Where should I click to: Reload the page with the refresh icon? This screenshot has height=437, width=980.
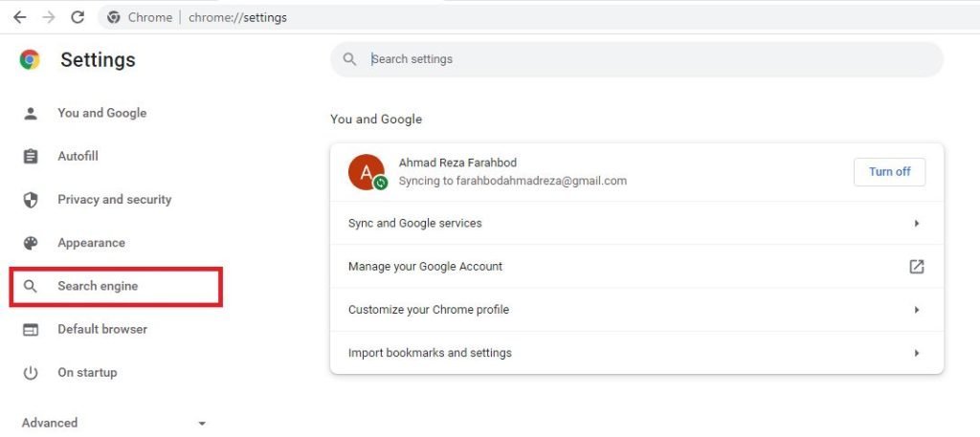tap(78, 17)
